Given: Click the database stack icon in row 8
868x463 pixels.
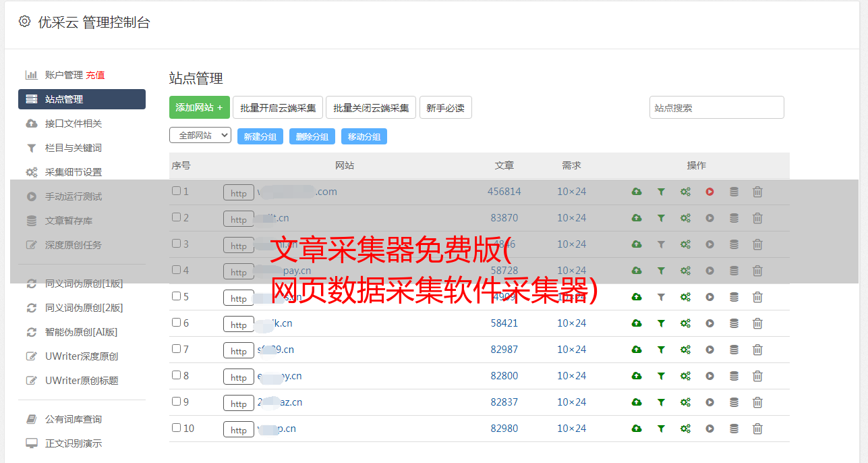Looking at the screenshot, I should click(734, 376).
